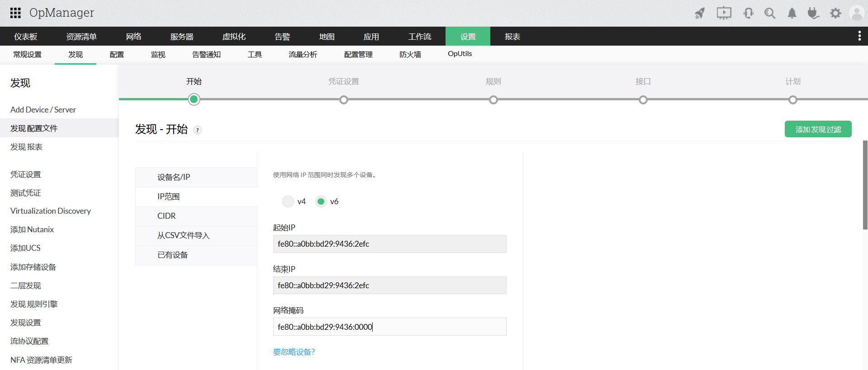The height and width of the screenshot is (370, 868).
Task: Open Add Device / Server in sidebar
Action: click(43, 110)
